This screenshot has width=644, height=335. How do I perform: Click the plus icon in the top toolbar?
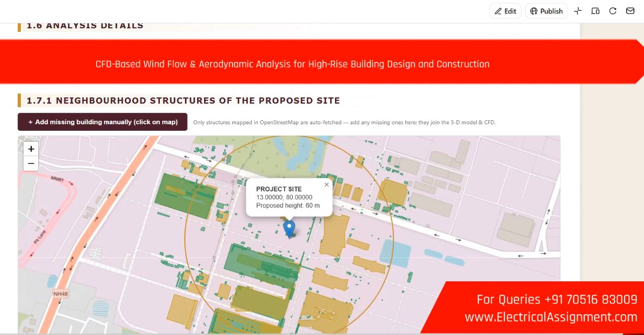click(x=578, y=11)
